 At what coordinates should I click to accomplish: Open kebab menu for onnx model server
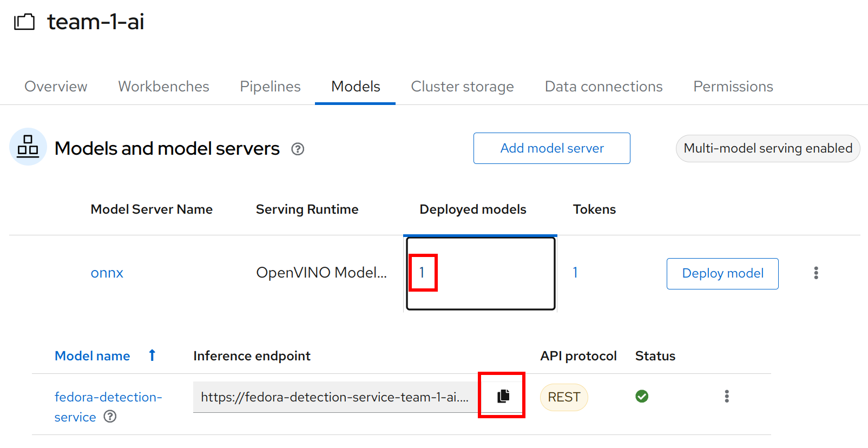(816, 273)
